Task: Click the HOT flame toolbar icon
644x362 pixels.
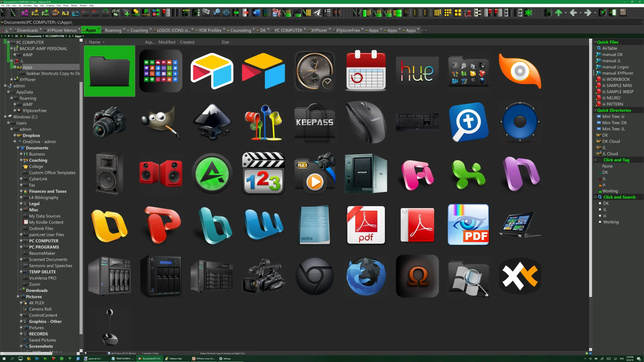Action: point(55,13)
